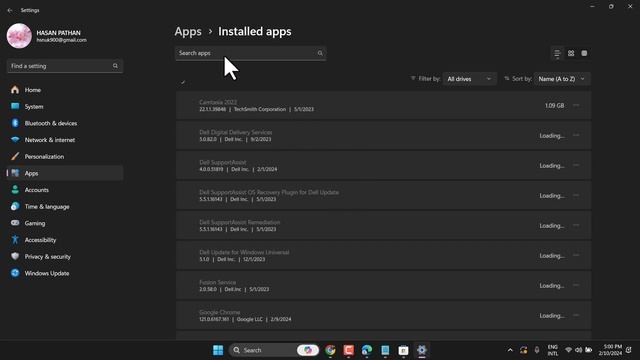Open more options for Dell SupportAssist Remediation
The image size is (640, 360).
click(x=576, y=225)
